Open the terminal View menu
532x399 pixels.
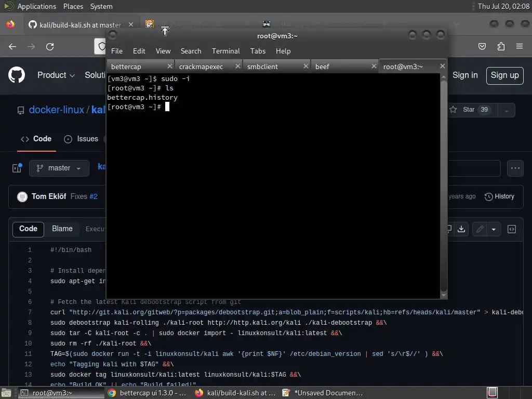click(163, 51)
